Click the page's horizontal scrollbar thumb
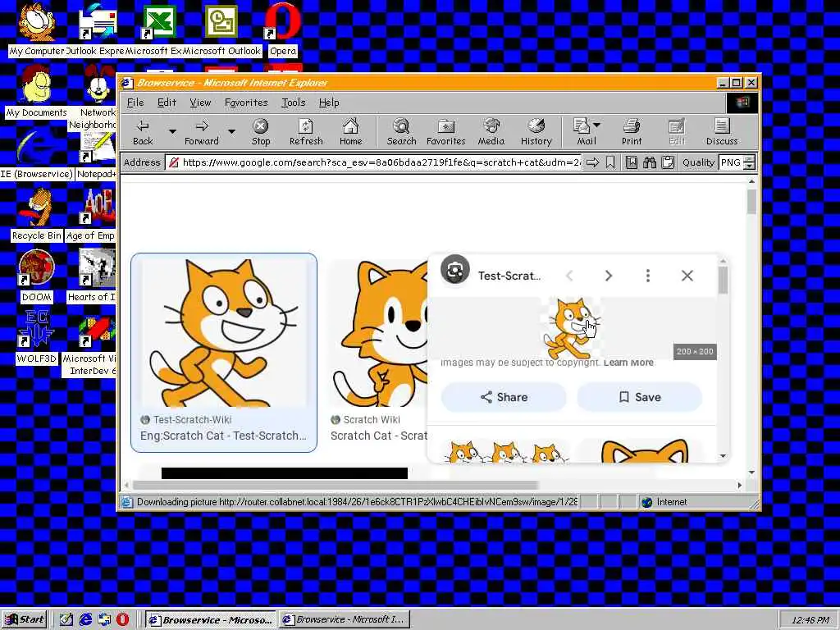Viewport: 840px width, 630px height. point(335,485)
